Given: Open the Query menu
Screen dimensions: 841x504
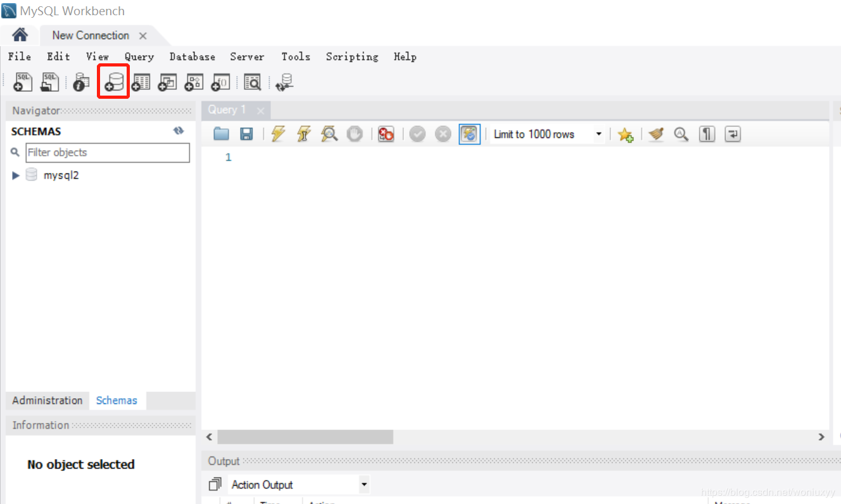Looking at the screenshot, I should 139,56.
